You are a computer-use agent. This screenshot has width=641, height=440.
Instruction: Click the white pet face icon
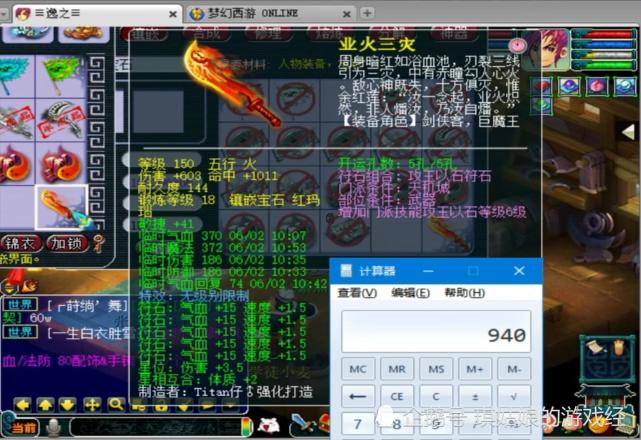[268, 425]
